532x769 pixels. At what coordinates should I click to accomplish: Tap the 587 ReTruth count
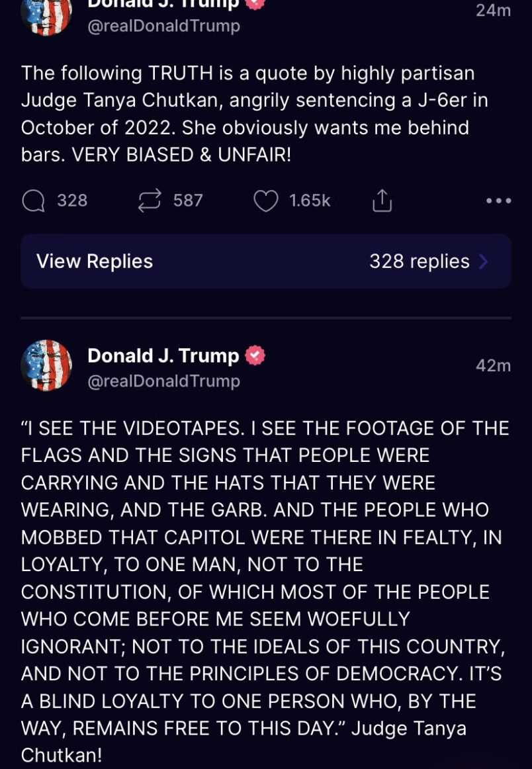click(188, 201)
